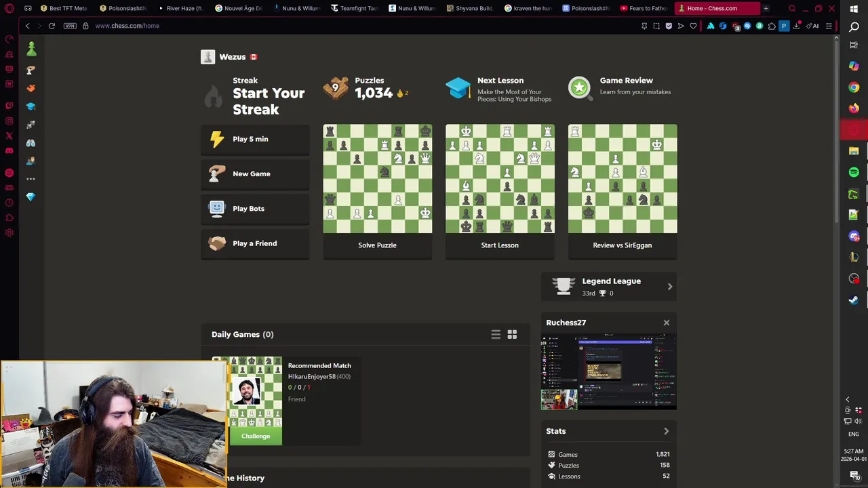Image resolution: width=868 pixels, height=488 pixels.
Task: Click the Game Review star icon
Action: [x=580, y=87]
